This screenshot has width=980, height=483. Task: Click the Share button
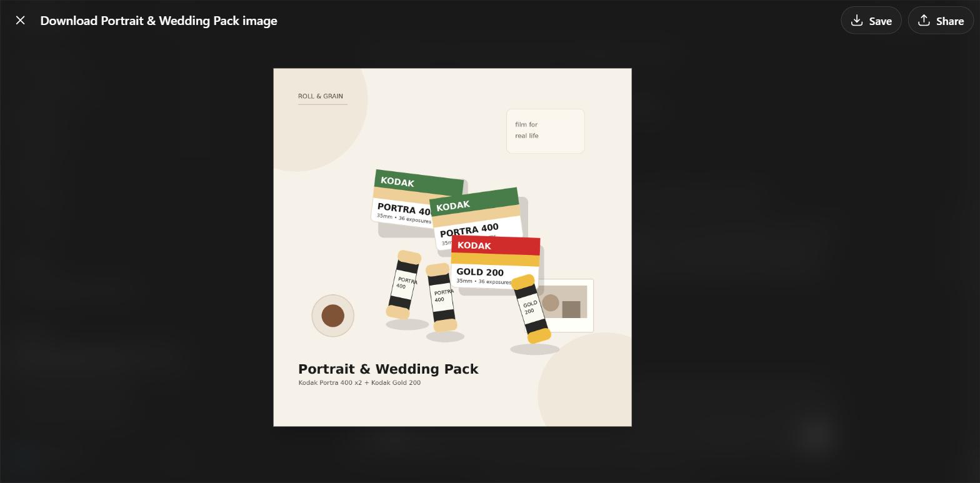click(941, 21)
